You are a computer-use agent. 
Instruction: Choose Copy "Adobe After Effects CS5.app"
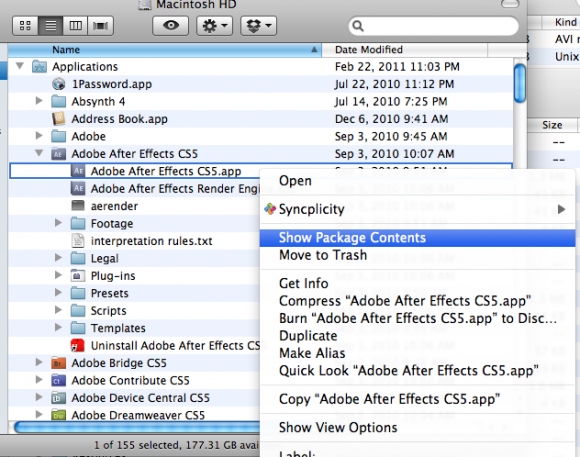(x=418, y=399)
